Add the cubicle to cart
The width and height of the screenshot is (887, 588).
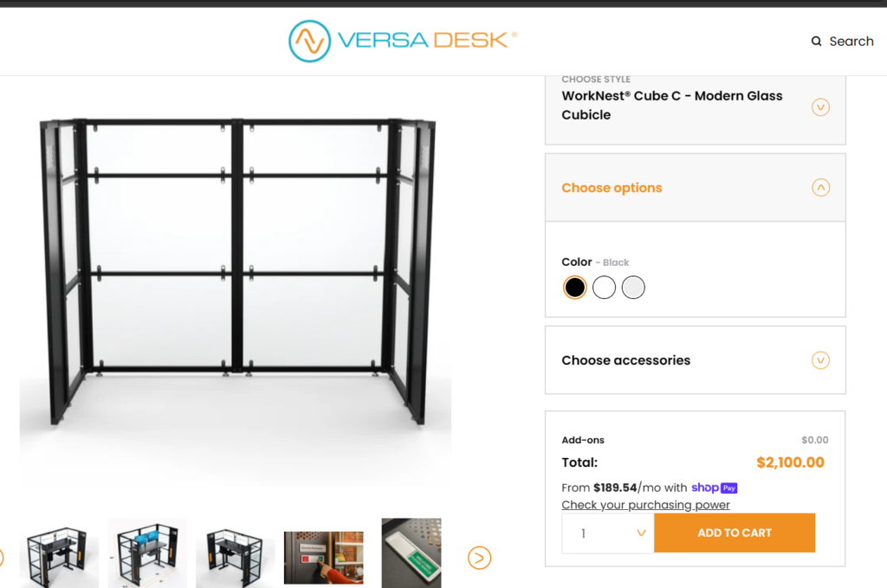tap(735, 533)
